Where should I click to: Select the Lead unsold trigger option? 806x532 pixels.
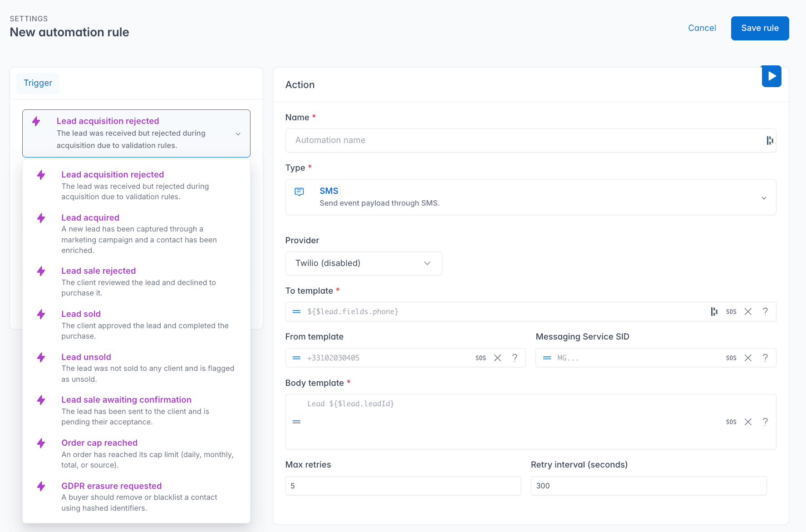click(136, 368)
